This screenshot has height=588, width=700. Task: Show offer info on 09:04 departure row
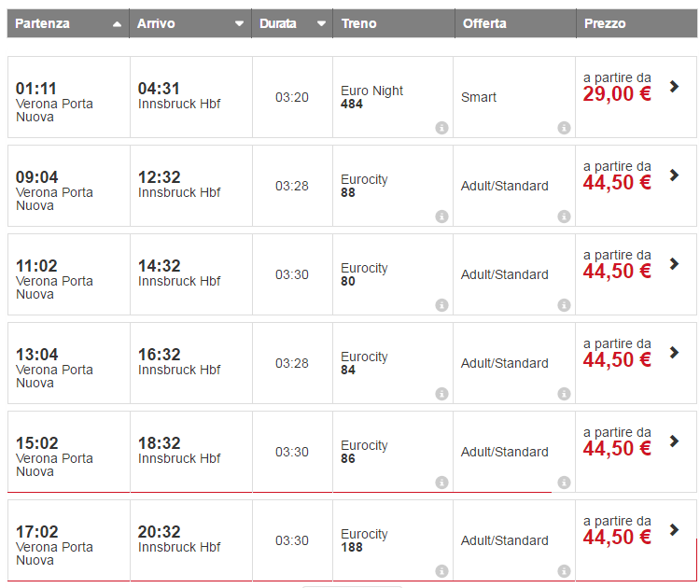564,217
